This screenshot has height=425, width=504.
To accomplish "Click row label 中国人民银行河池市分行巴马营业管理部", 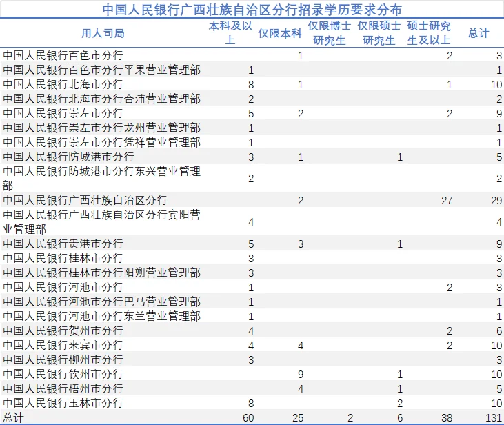I will 101,302.
